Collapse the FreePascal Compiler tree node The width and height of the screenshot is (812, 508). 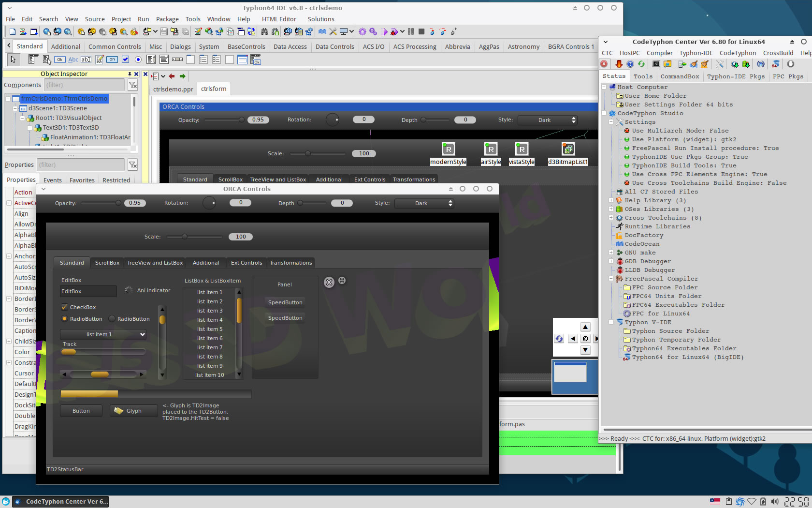611,279
